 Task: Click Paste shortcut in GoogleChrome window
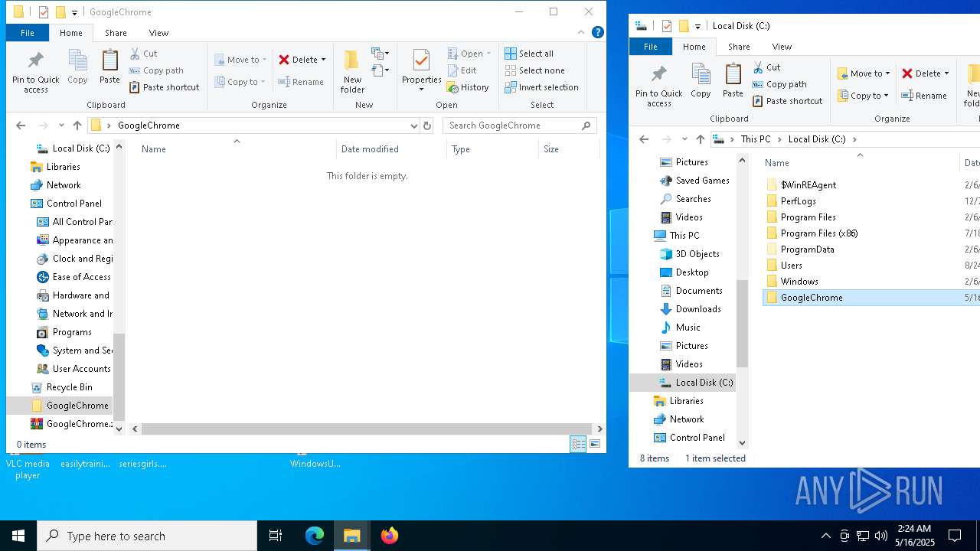click(x=164, y=87)
